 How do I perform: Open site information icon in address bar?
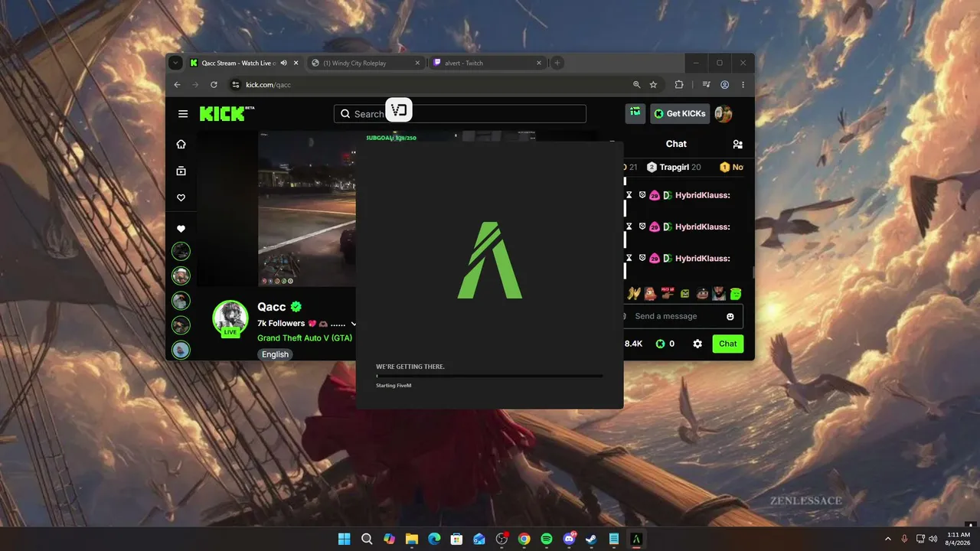pos(236,85)
